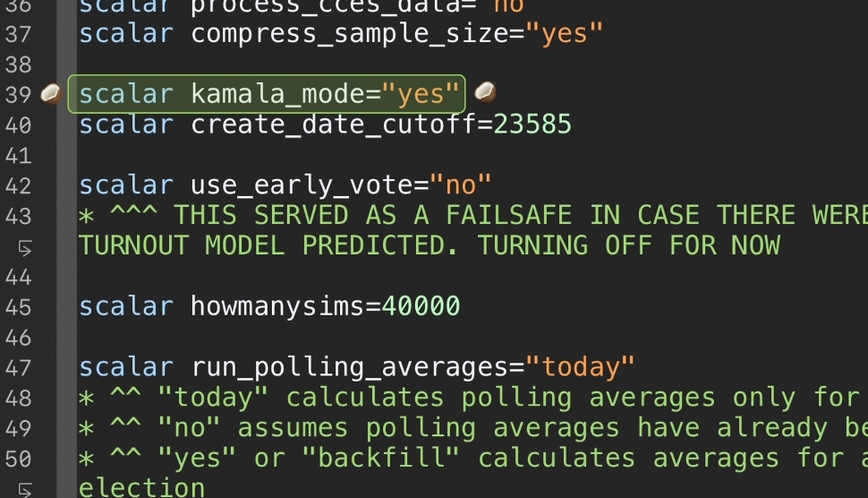Click the coconut icon after kamala_mode line

tap(486, 92)
